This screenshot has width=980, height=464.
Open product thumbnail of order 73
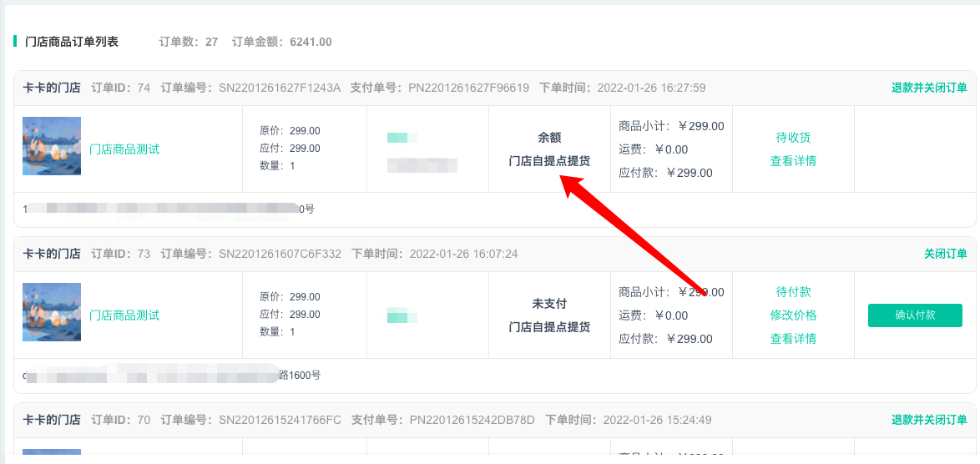pos(52,312)
